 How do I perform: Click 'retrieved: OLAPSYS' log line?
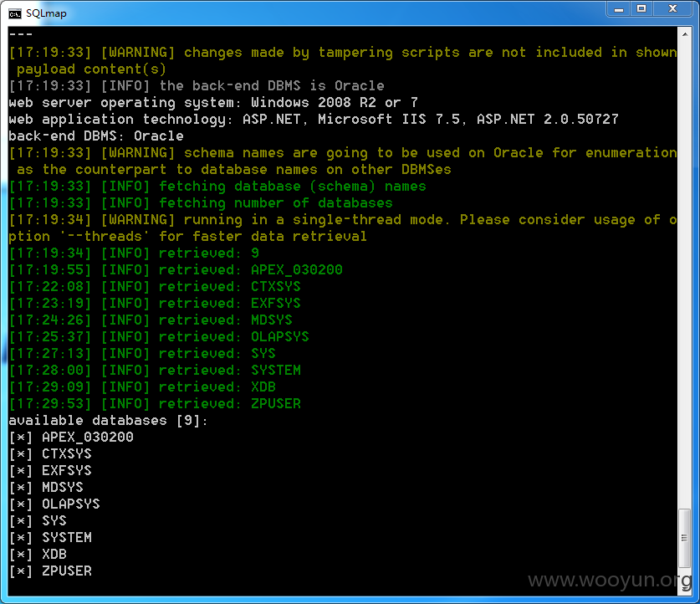click(159, 337)
